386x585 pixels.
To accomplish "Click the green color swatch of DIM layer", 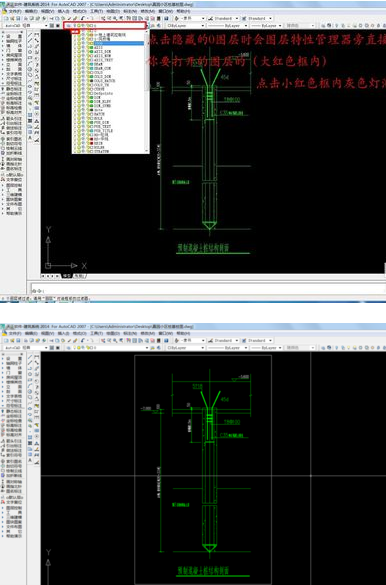I will 91,97.
